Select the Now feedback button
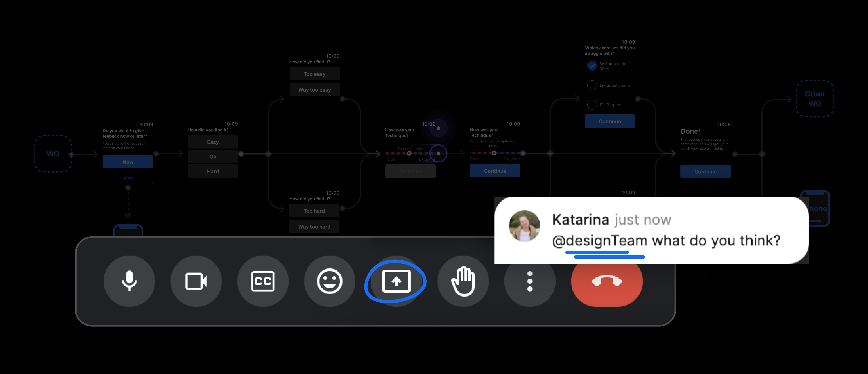This screenshot has height=374, width=868. point(128,162)
